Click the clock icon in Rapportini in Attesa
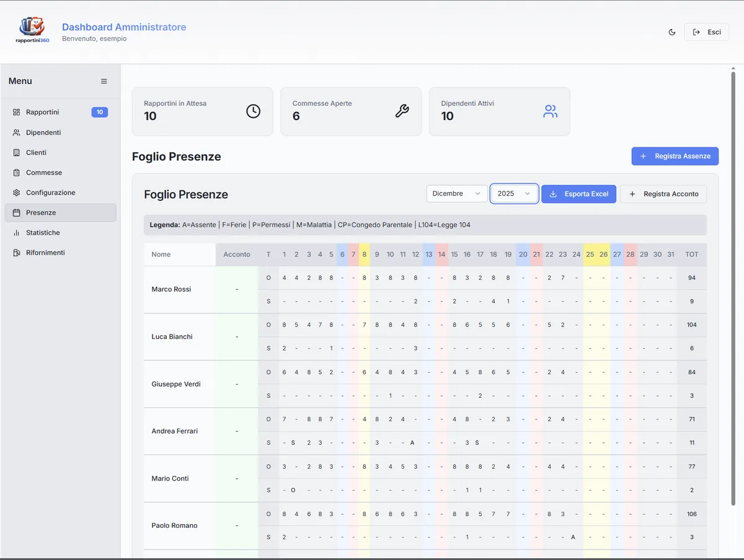This screenshot has height=560, width=744. pos(253,111)
